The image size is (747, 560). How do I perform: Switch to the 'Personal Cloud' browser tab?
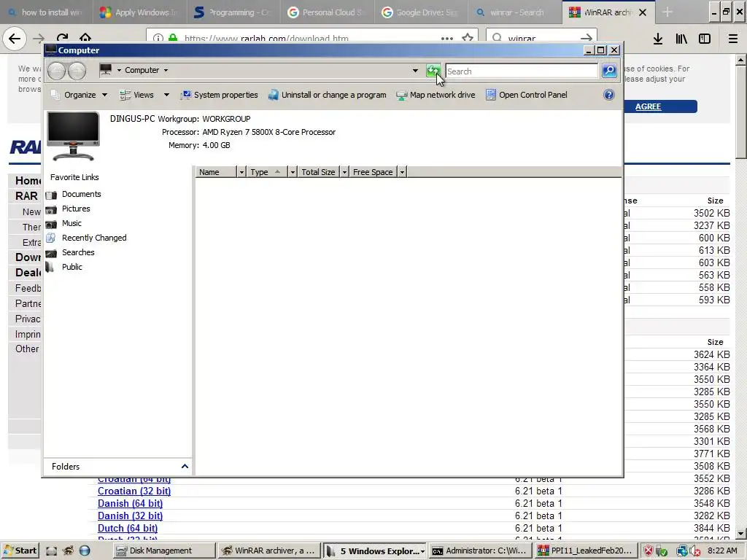pos(326,12)
